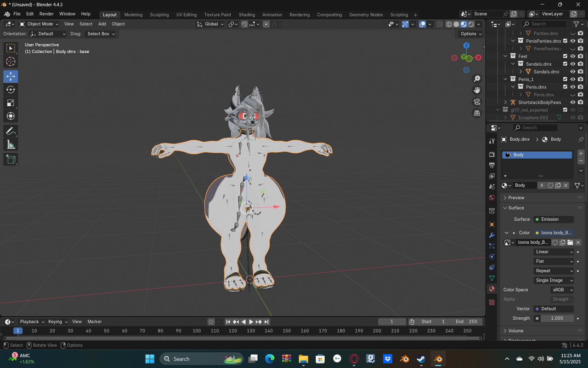Choose the Measure tool
The height and width of the screenshot is (368, 588).
[11, 145]
